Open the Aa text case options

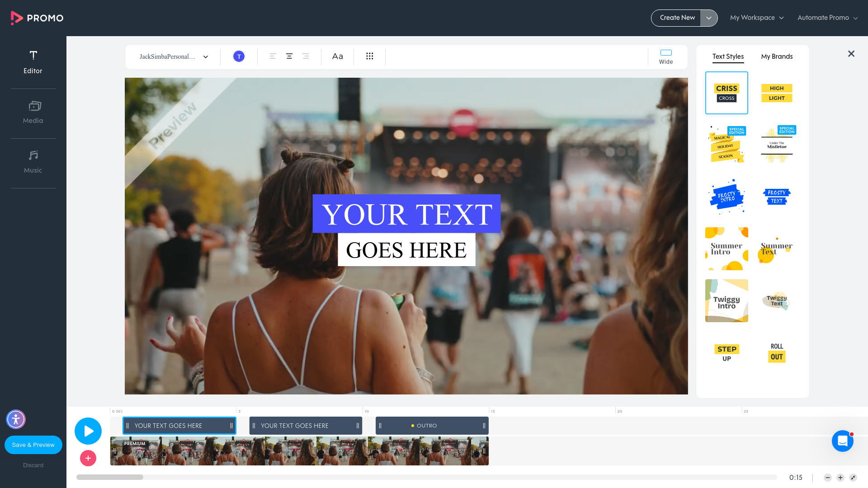tap(338, 56)
